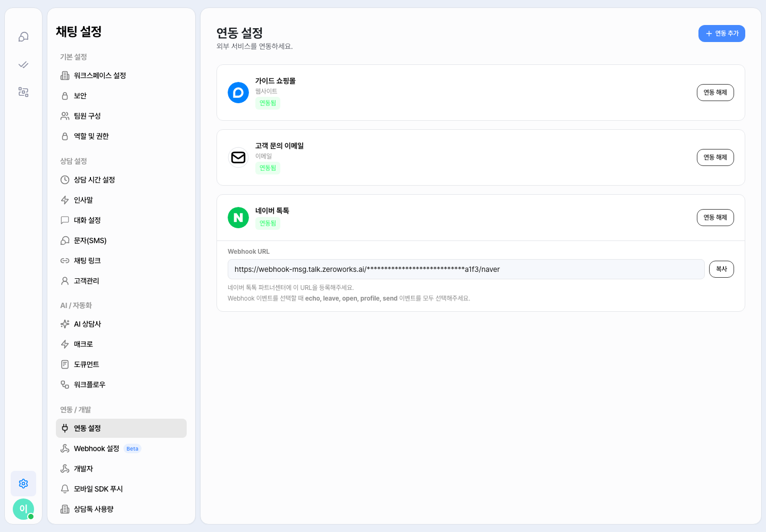Click the 네이버 톡톡 green N logo
Image resolution: width=766 pixels, height=532 pixels.
[238, 218]
